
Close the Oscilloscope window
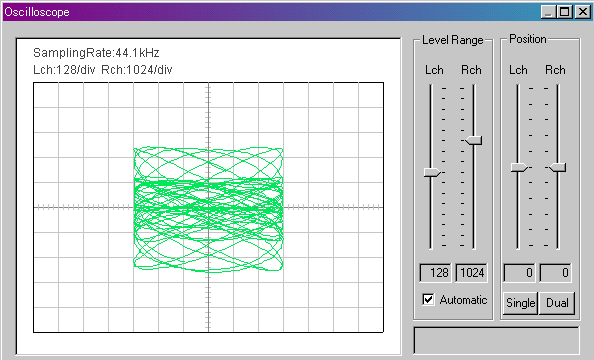(583, 12)
